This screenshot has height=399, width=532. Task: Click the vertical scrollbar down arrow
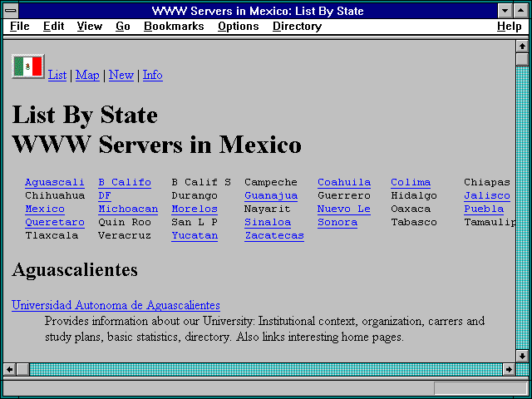click(x=522, y=356)
